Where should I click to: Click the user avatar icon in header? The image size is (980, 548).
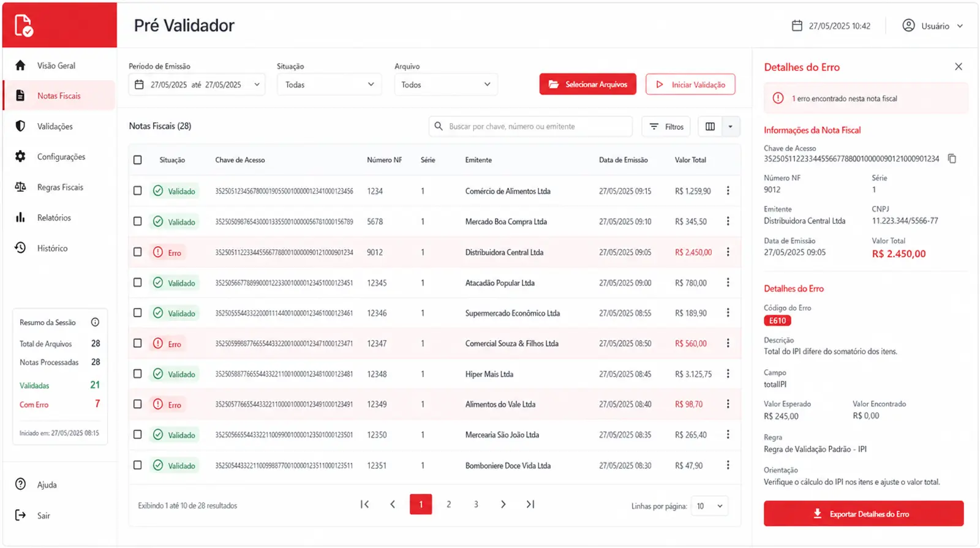point(908,26)
